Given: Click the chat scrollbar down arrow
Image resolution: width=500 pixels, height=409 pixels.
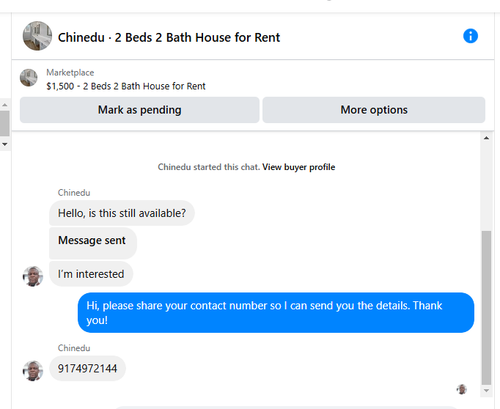Looking at the screenshot, I should click(486, 391).
